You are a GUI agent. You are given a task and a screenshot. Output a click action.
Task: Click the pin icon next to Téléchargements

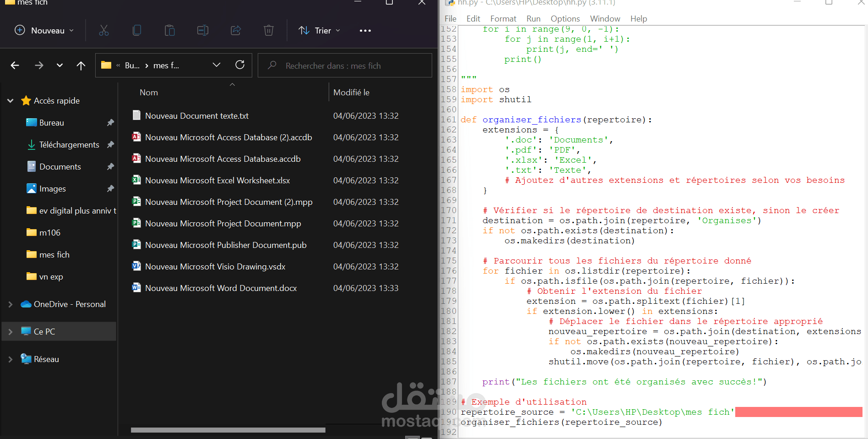click(x=110, y=145)
